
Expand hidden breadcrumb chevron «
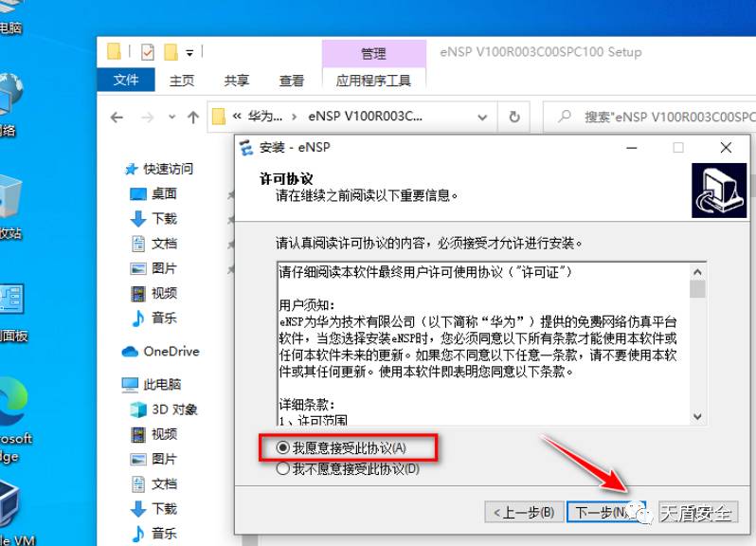pyautogui.click(x=237, y=117)
